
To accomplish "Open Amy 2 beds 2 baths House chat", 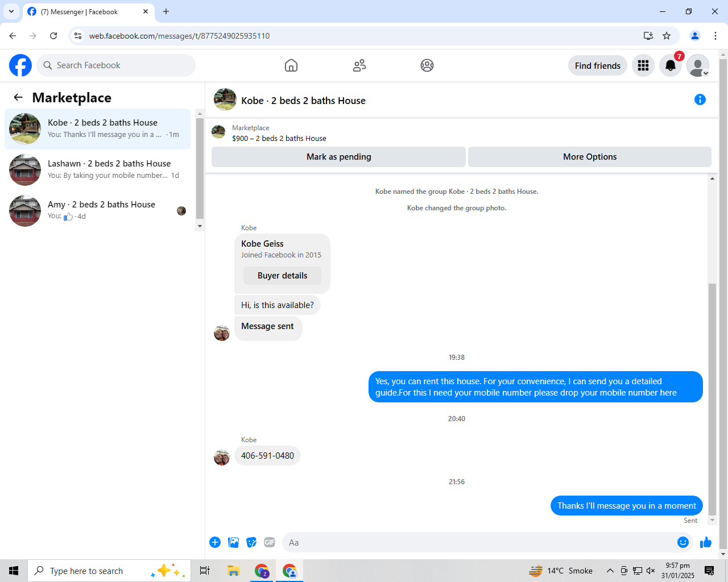I will pos(98,210).
